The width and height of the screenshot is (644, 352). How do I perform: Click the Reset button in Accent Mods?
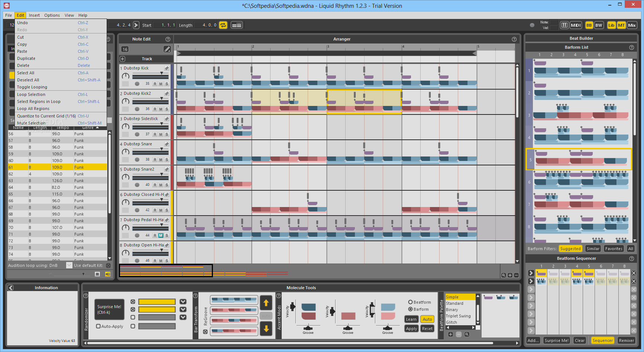[x=427, y=329]
